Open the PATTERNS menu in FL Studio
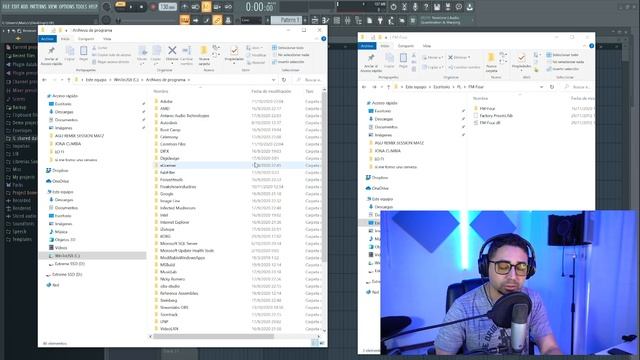The image size is (640, 360). click(x=37, y=7)
